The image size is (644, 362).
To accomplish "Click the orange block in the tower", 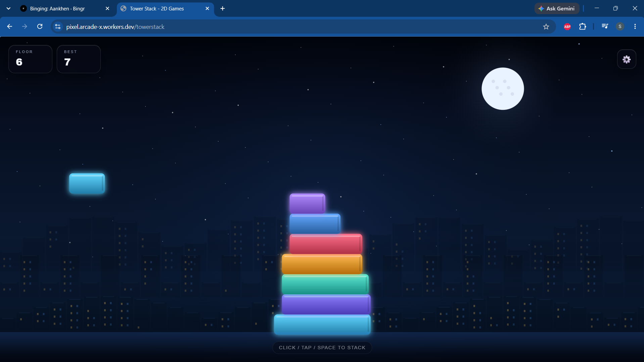I will click(322, 264).
